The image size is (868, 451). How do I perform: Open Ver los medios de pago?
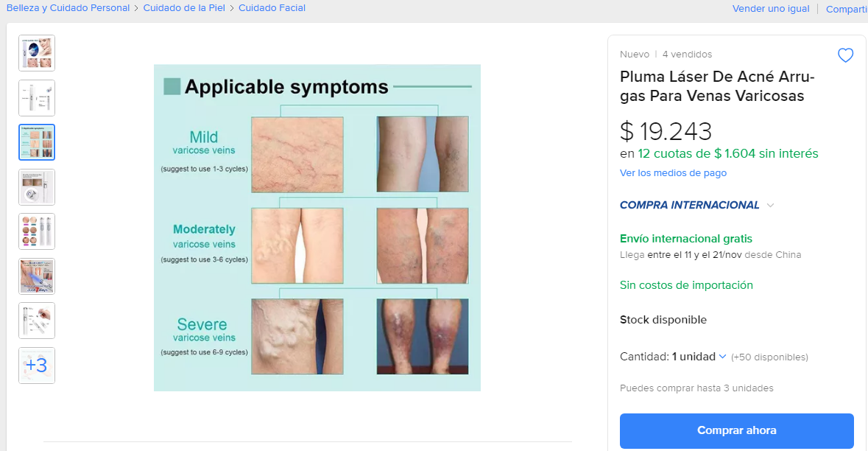[673, 173]
